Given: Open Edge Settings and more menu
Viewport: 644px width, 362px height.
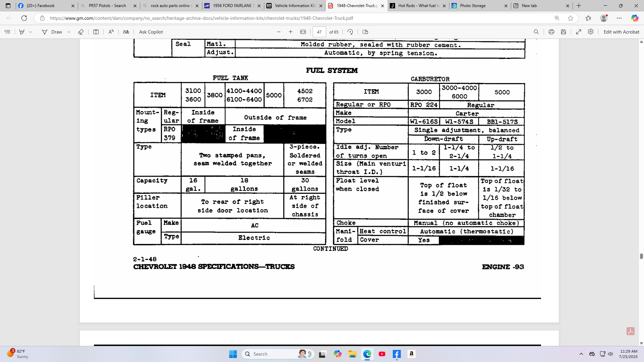Looking at the screenshot, I should coord(619,18).
